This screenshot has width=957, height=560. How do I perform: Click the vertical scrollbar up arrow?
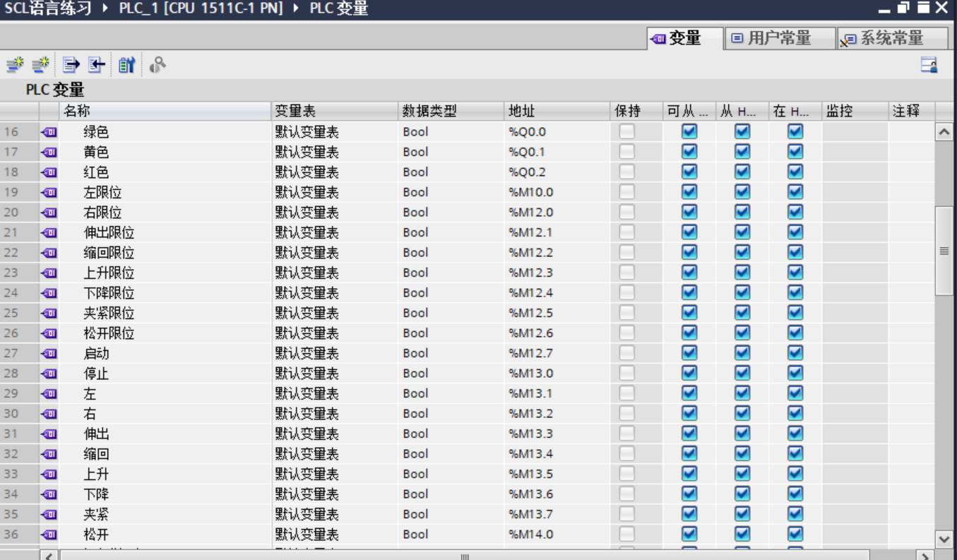(x=944, y=131)
